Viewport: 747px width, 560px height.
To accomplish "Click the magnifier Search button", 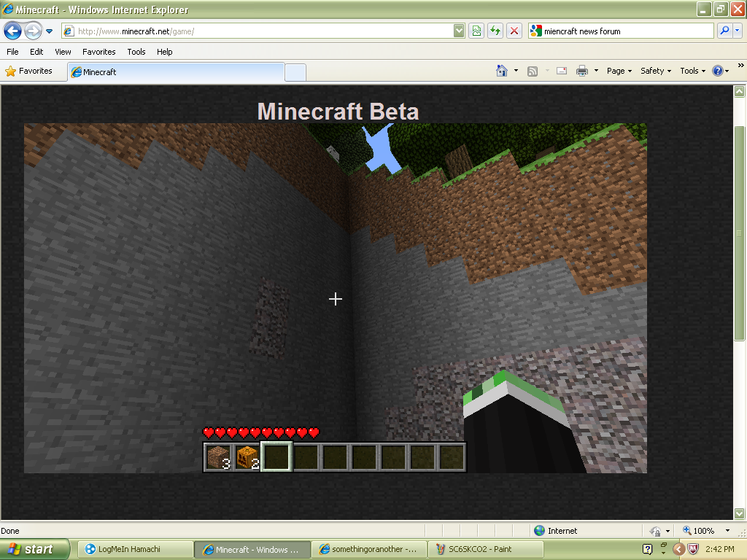I will pyautogui.click(x=724, y=31).
